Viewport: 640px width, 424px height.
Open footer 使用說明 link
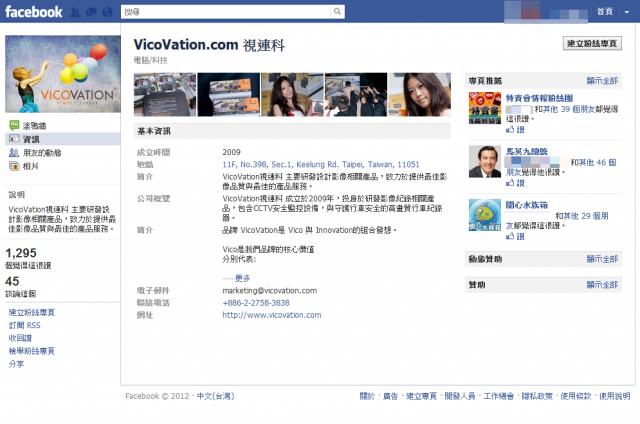615,396
